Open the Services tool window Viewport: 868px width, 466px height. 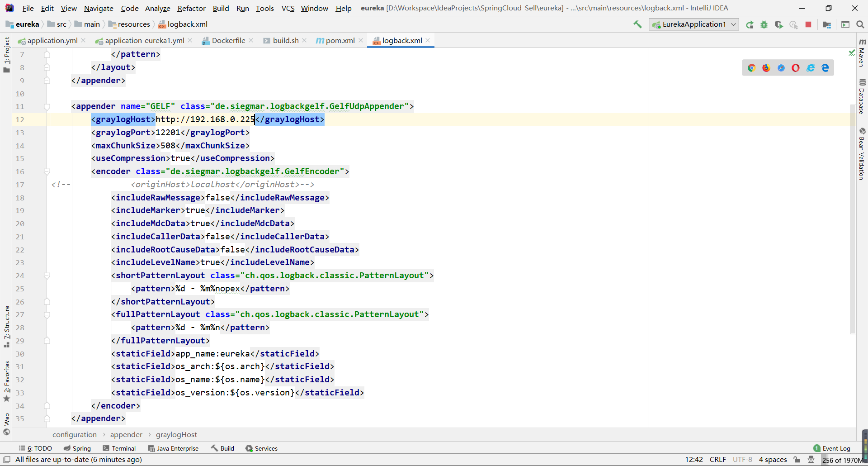tap(261, 448)
